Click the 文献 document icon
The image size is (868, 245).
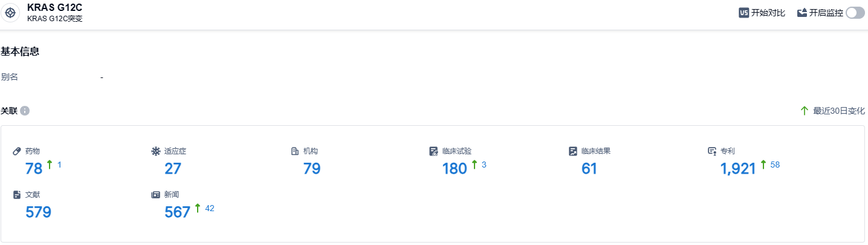click(17, 195)
